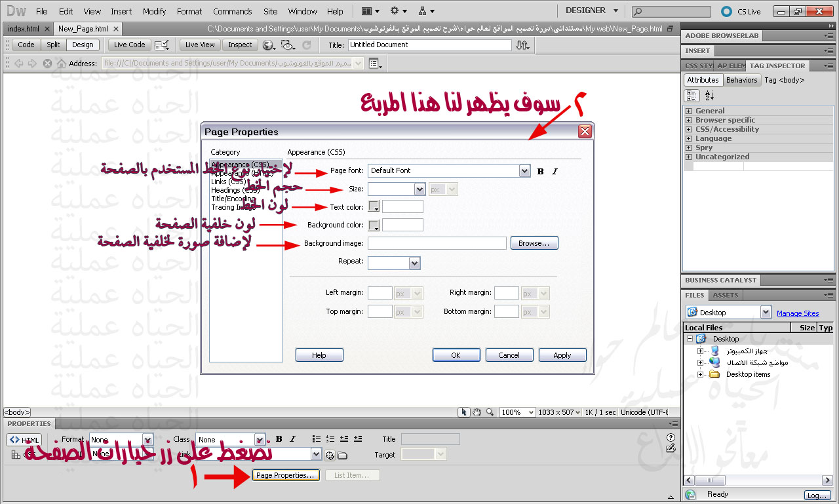The width and height of the screenshot is (839, 504).
Task: Open the Page font dropdown
Action: [524, 171]
